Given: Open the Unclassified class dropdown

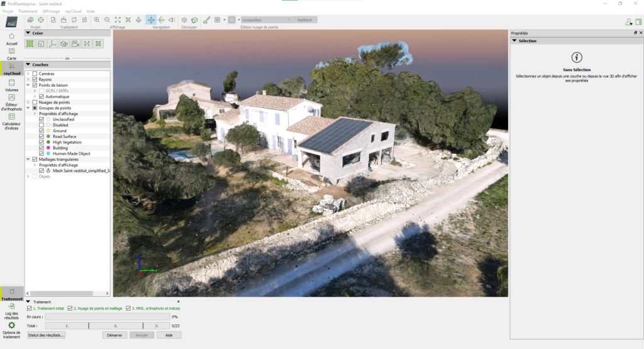Looking at the screenshot, I should click(266, 19).
